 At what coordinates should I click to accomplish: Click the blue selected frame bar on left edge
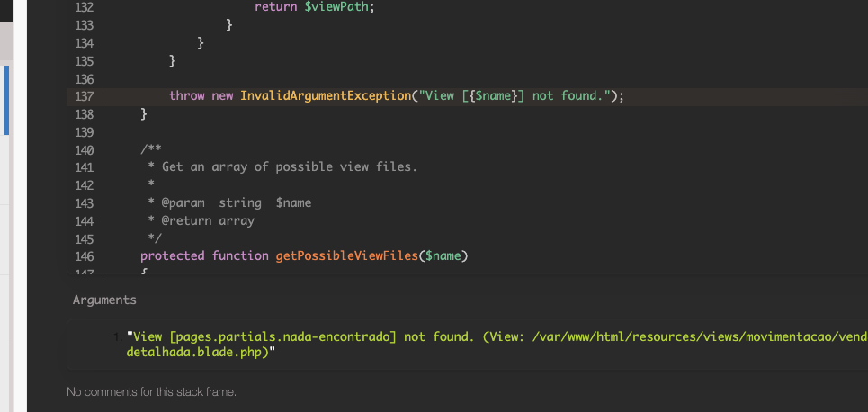[5, 99]
